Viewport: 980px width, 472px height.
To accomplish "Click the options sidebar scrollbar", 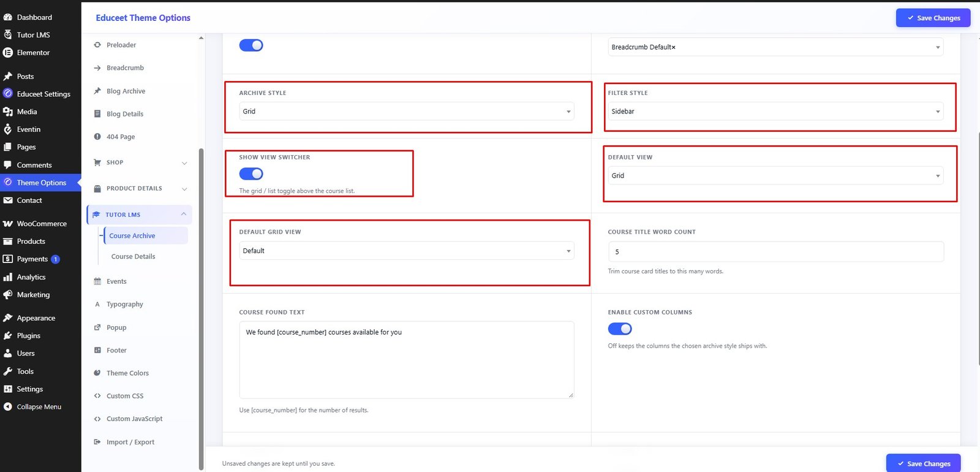I will coord(201,310).
